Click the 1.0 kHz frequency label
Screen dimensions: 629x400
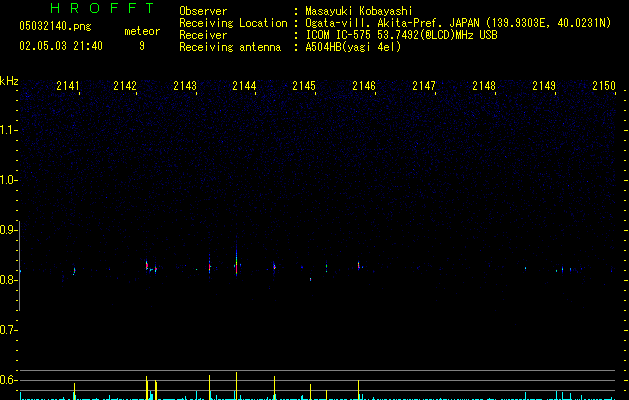(8, 180)
